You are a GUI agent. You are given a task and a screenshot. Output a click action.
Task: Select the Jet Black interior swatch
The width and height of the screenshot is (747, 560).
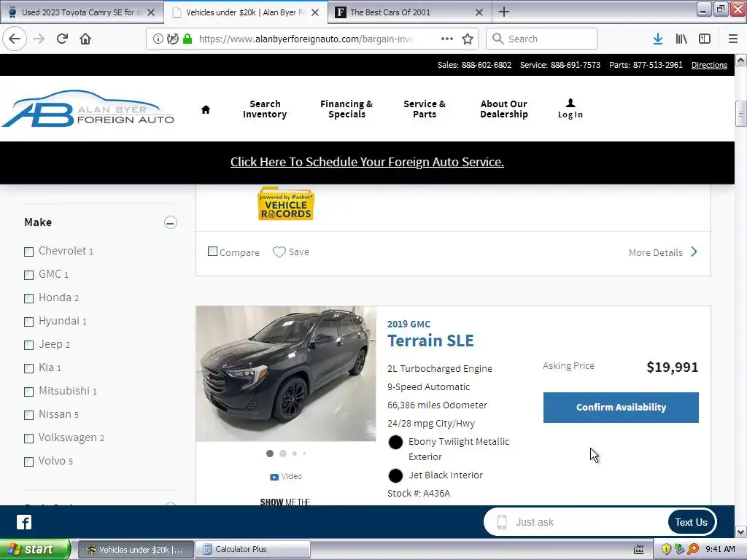(x=395, y=475)
